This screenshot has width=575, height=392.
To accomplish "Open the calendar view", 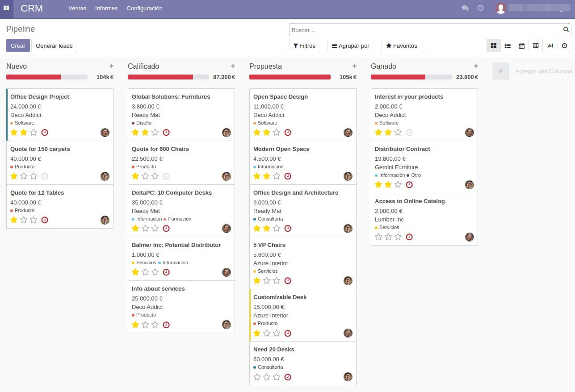I will coord(522,45).
